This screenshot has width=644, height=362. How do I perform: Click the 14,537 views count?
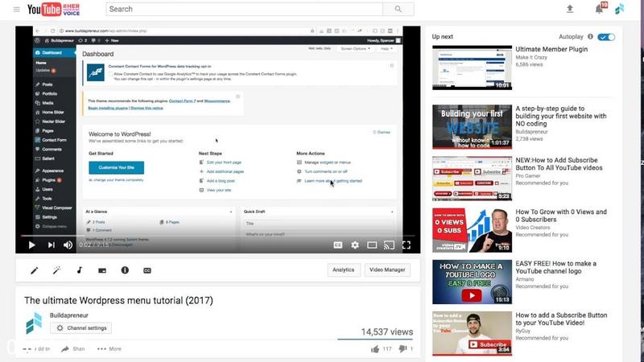387,331
